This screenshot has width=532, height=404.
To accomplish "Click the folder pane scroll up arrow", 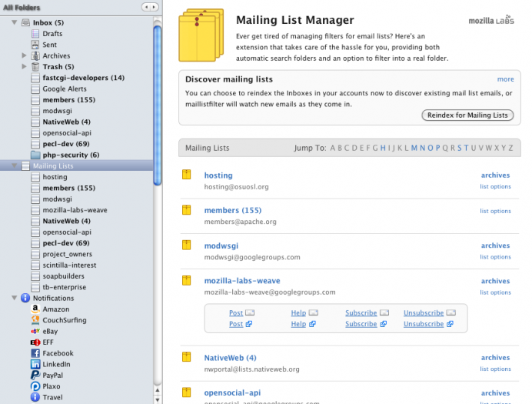I will point(157,391).
